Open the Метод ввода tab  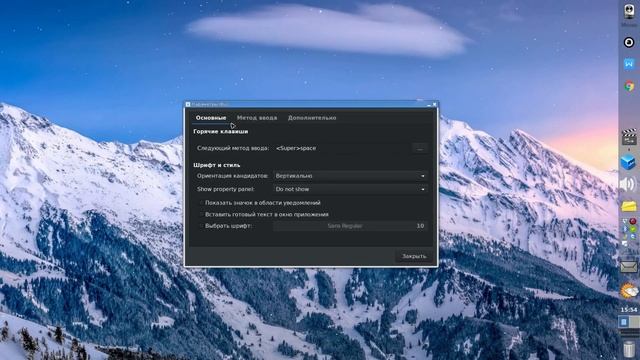(x=257, y=118)
